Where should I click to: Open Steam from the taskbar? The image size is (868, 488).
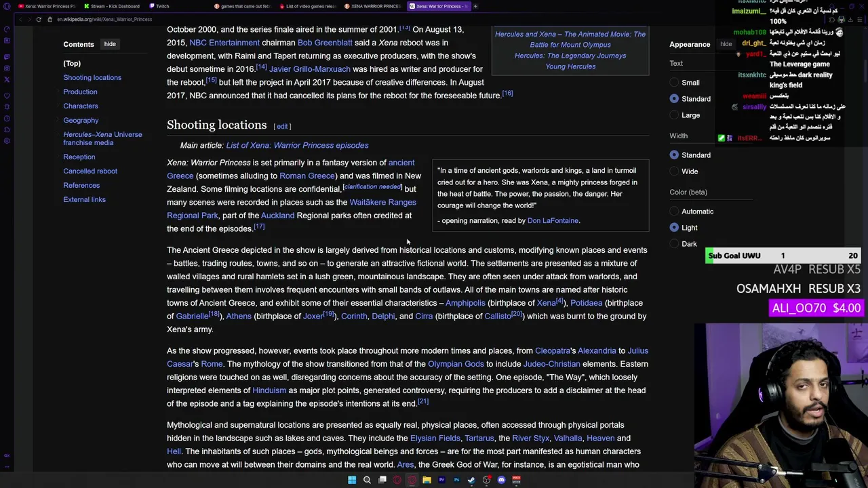471,480
